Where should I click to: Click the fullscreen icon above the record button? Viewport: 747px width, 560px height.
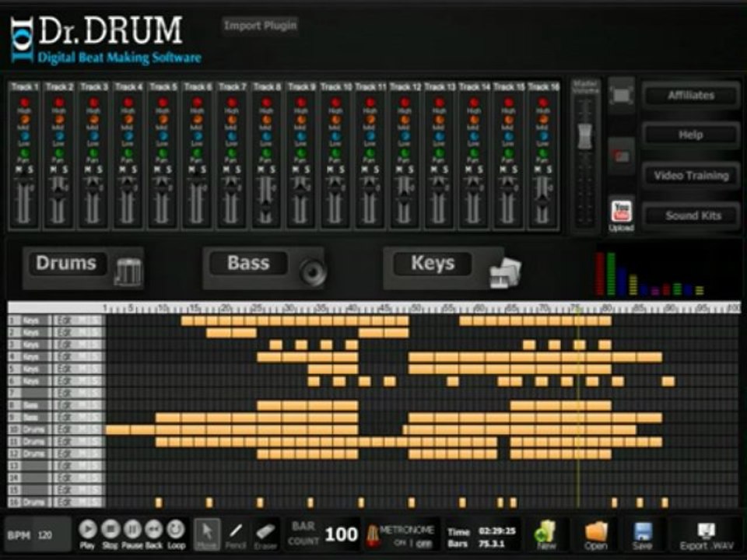(622, 95)
